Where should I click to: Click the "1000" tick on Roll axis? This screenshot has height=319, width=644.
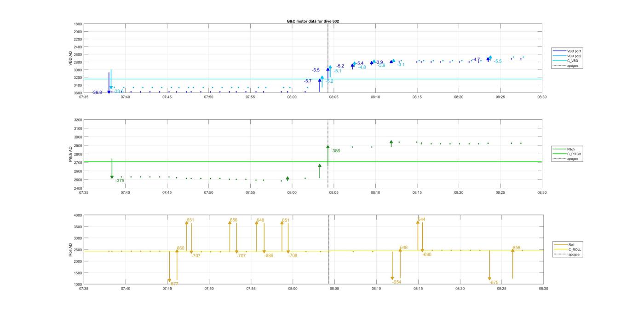click(78, 284)
